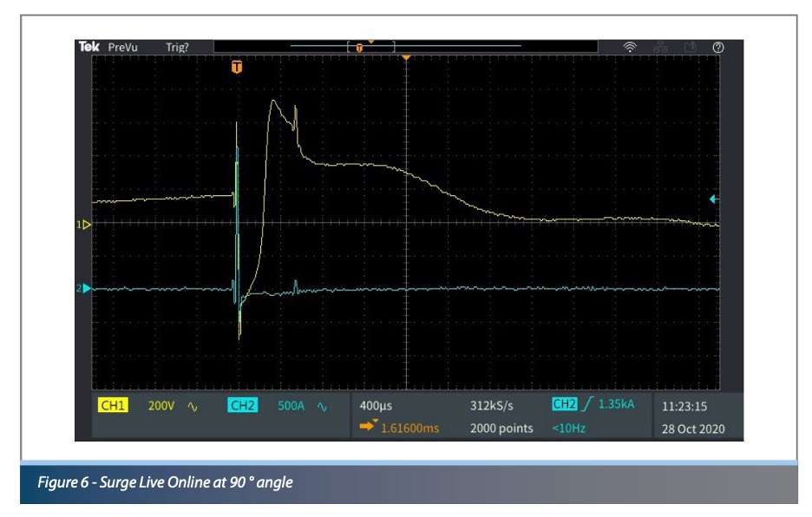This screenshot has width=812, height=517.
Task: Open the CH2 500A vertical scale setting
Action: [x=290, y=405]
